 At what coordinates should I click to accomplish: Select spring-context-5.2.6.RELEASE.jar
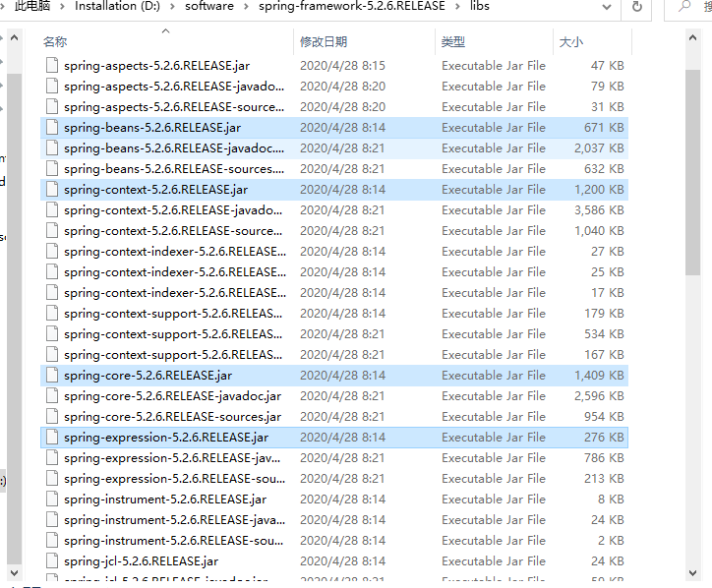coord(334,190)
